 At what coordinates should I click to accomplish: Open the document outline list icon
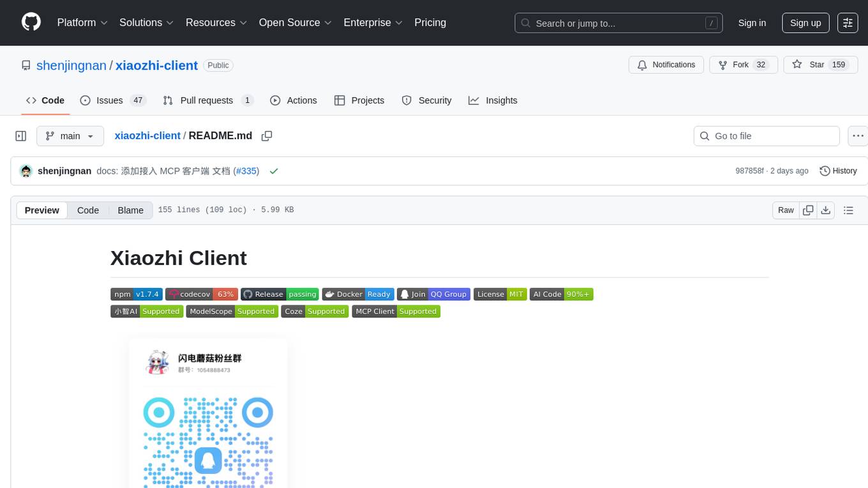[x=848, y=210]
